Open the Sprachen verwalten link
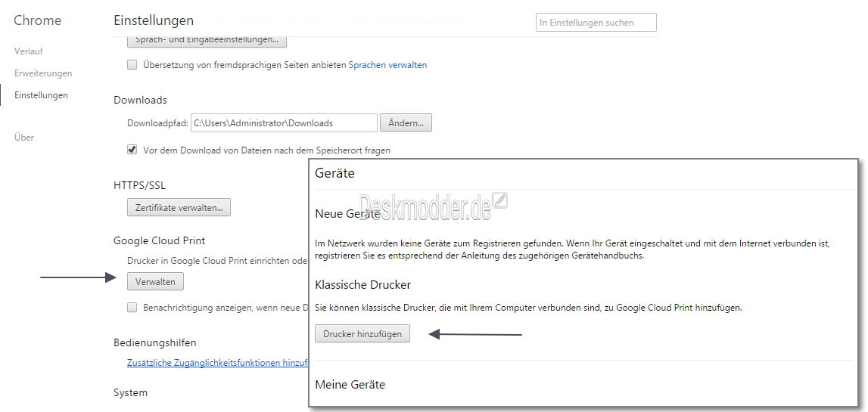 pos(387,65)
